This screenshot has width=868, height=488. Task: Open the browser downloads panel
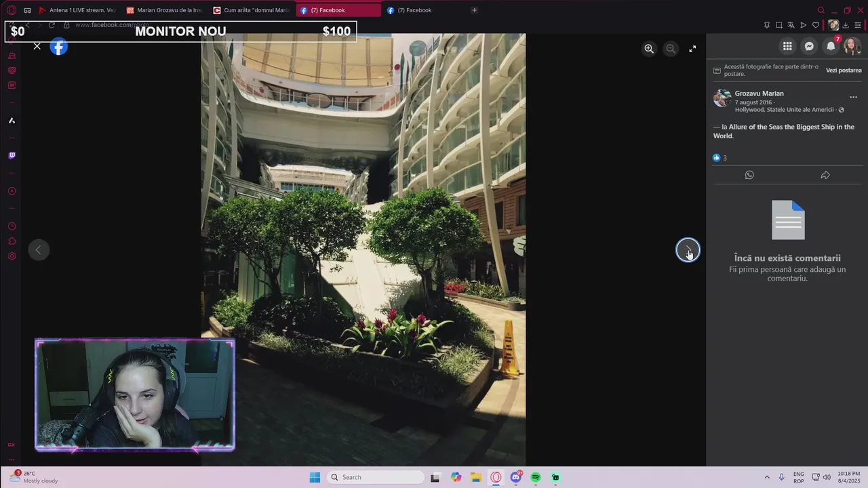click(x=846, y=25)
